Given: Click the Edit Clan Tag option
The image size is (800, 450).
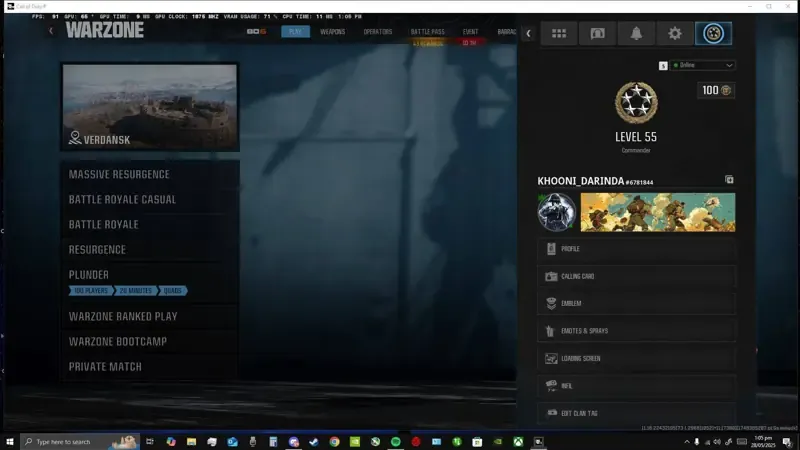Looking at the screenshot, I should pos(636,413).
